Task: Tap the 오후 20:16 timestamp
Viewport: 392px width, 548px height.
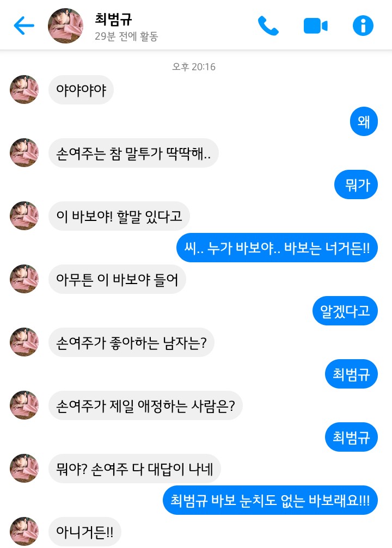Action: 194,67
